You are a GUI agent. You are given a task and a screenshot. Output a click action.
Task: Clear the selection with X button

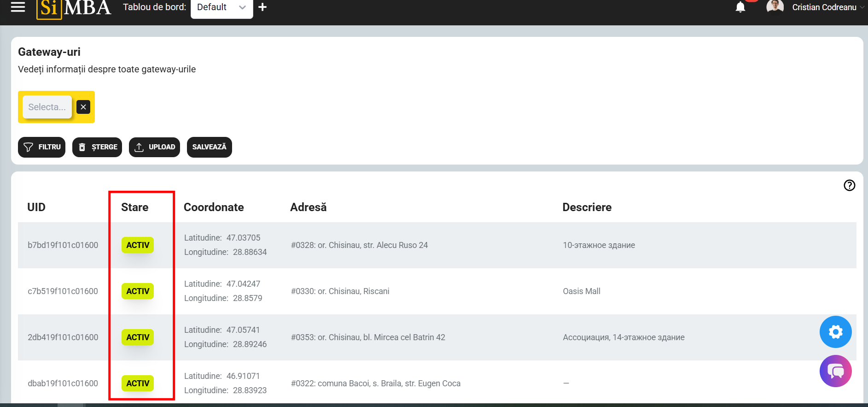coord(83,107)
